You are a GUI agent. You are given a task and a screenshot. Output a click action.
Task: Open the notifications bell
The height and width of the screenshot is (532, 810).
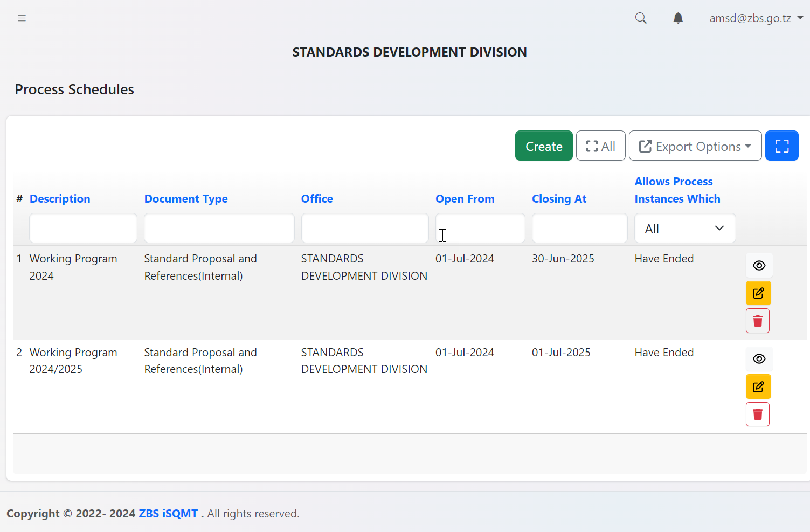click(678, 18)
